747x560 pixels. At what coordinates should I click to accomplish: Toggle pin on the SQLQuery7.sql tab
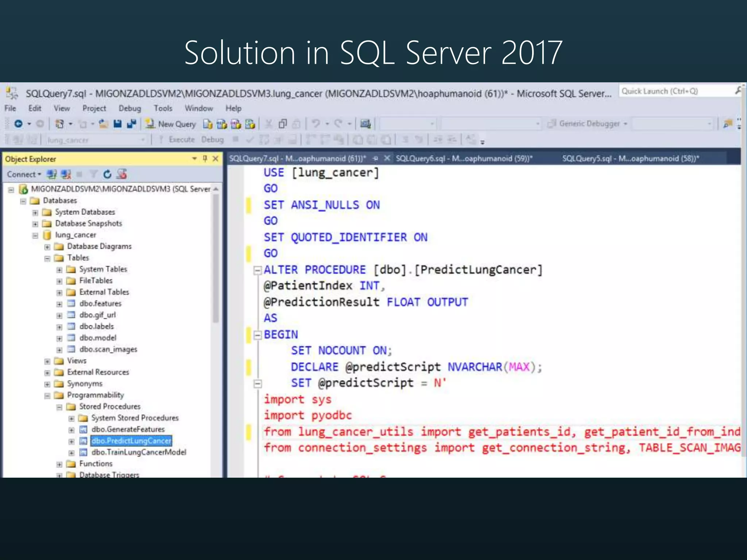coord(375,159)
